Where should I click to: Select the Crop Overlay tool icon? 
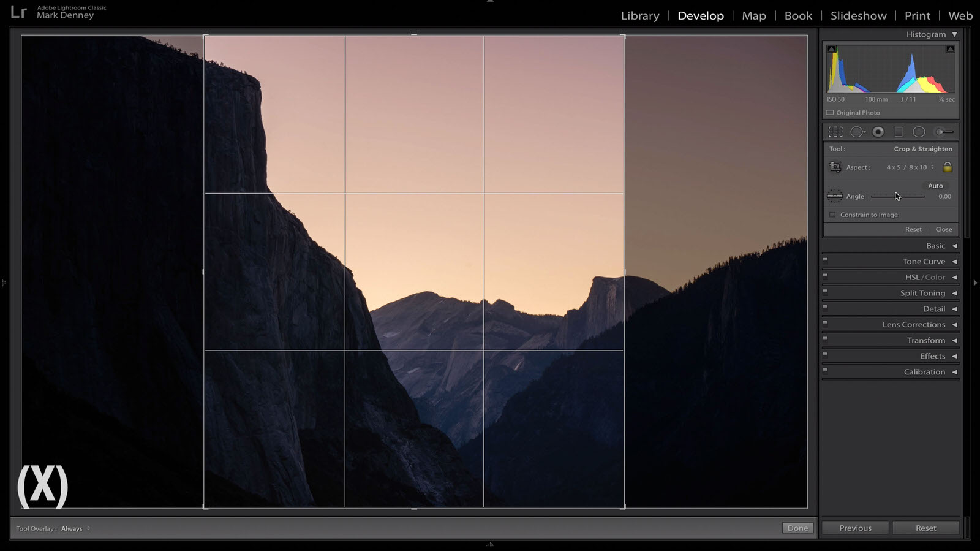[x=835, y=132]
